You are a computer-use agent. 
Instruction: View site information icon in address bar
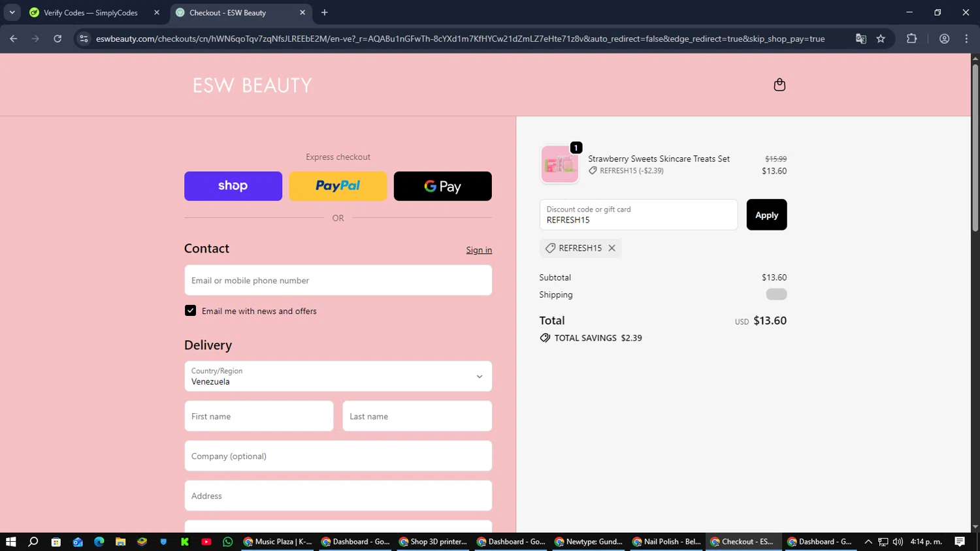84,39
